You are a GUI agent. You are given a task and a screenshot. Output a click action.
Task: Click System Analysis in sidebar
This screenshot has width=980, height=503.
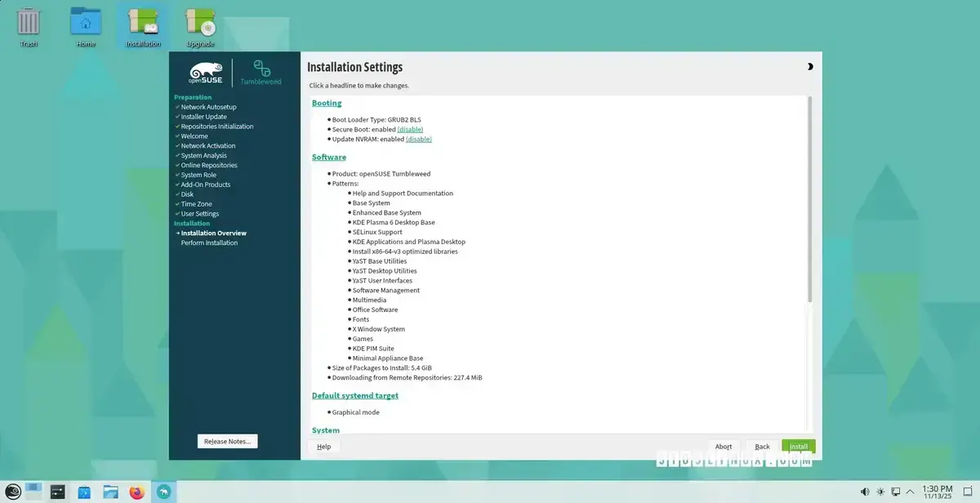click(x=203, y=155)
